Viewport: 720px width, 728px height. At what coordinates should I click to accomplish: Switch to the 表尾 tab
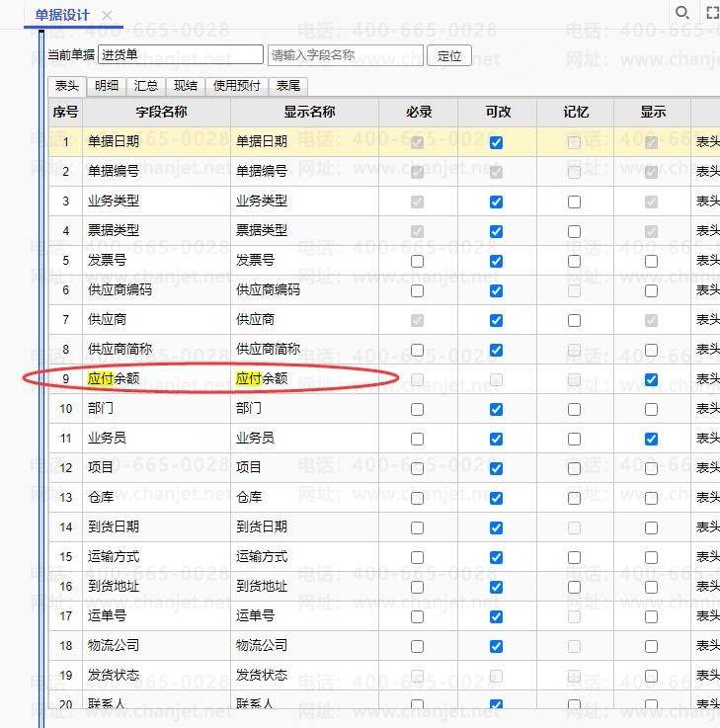(x=287, y=86)
